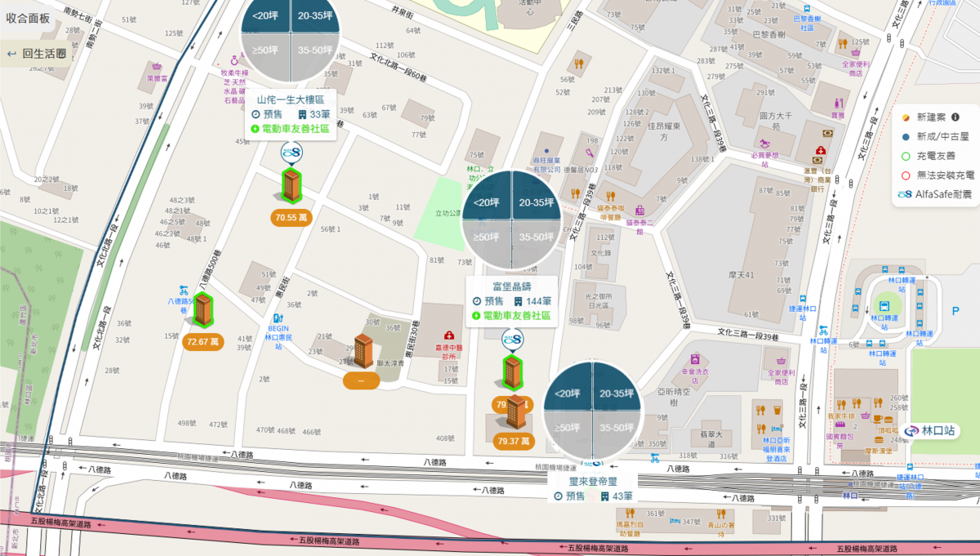Click BEGIN 林口惠民站 charging station icon
Viewport: 980px width, 556px height.
(x=278, y=318)
